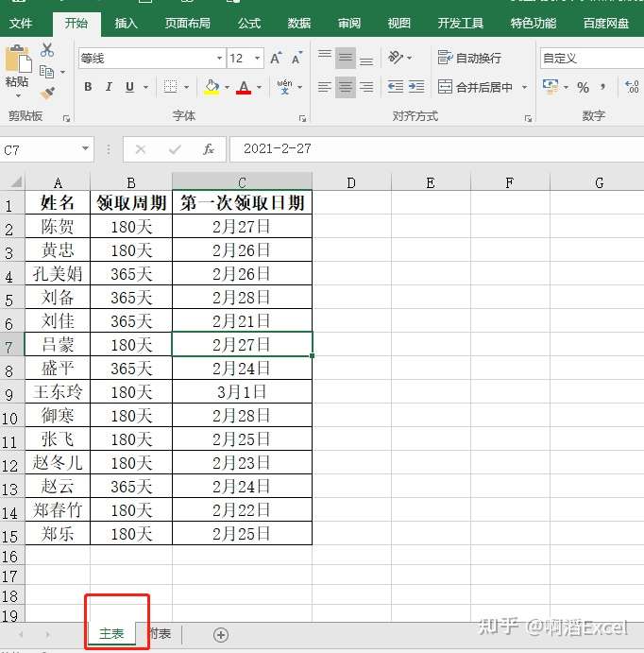Apply comma style number format
The image size is (644, 653).
(x=603, y=87)
